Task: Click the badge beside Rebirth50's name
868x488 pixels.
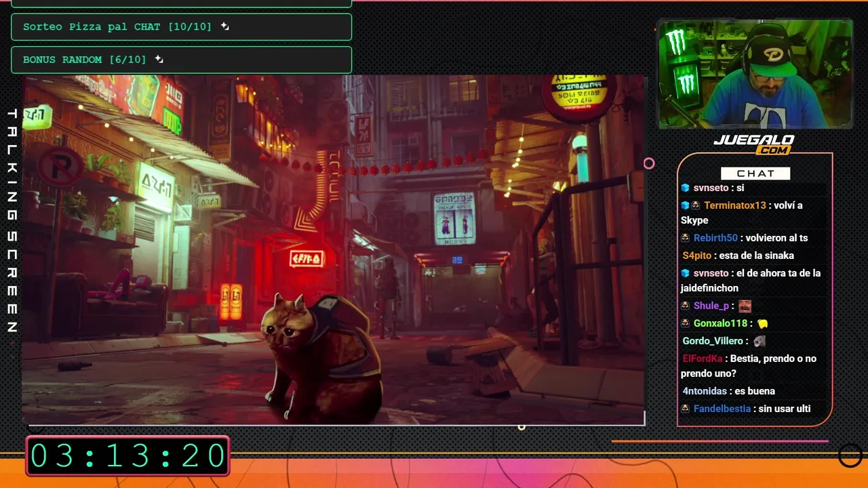Action: click(686, 238)
